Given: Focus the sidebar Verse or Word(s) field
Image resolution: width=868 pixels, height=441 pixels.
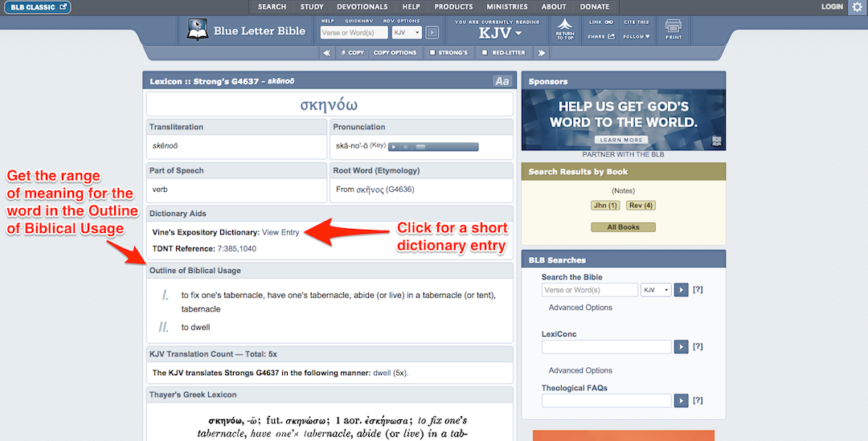Looking at the screenshot, I should (590, 289).
